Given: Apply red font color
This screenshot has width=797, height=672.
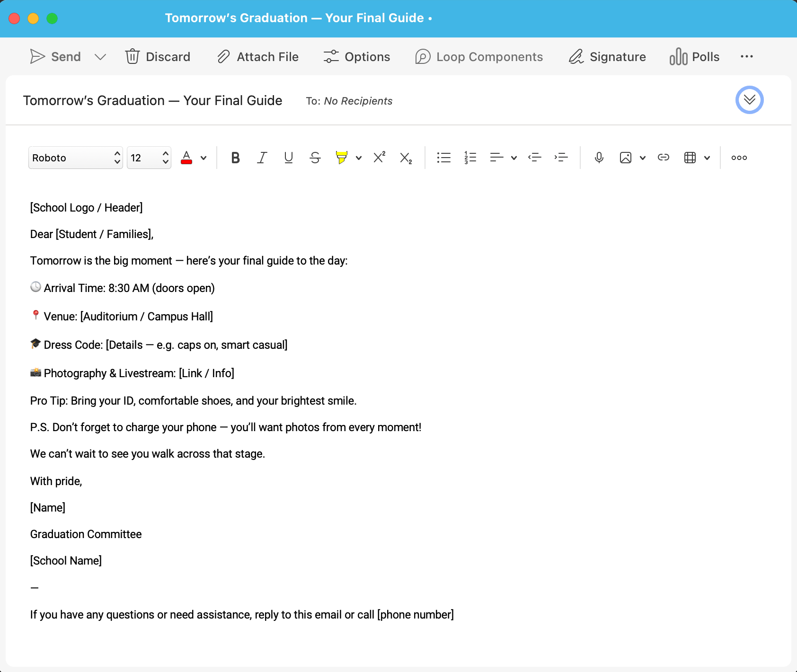Looking at the screenshot, I should click(x=186, y=158).
